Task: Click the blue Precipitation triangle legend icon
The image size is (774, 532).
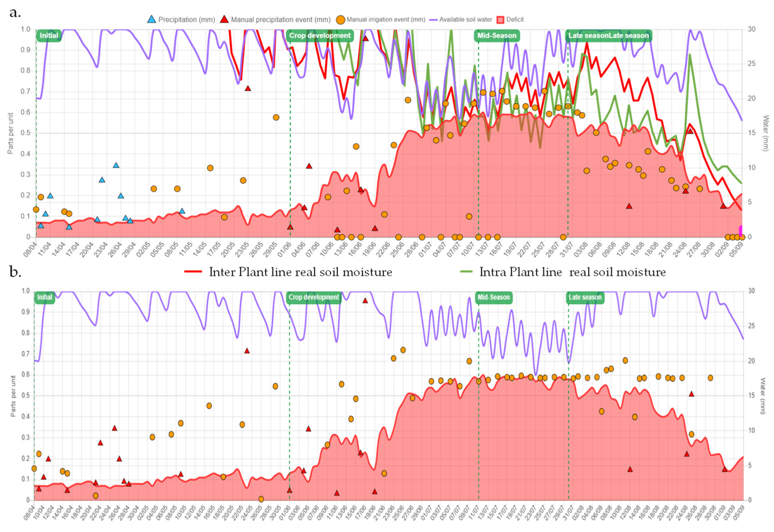Action: tap(151, 19)
